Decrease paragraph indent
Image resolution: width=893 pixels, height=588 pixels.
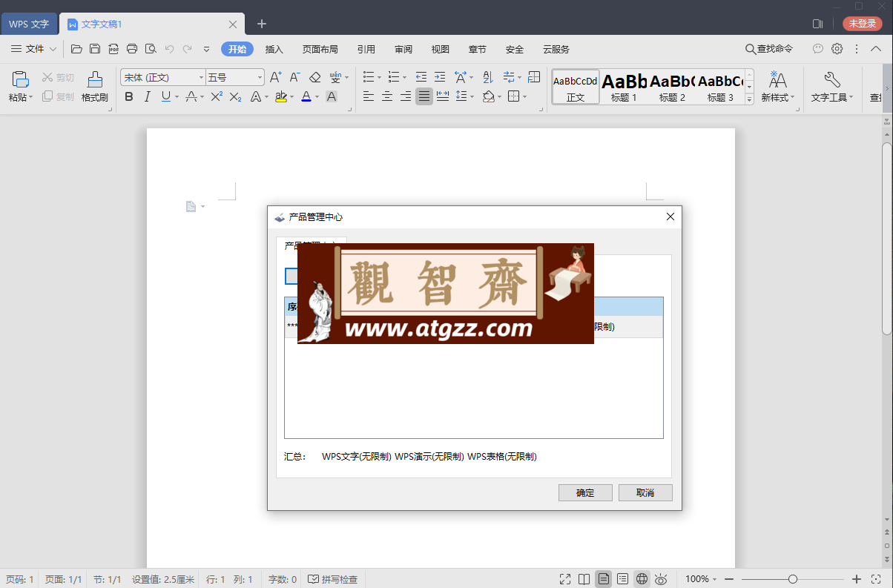(421, 77)
